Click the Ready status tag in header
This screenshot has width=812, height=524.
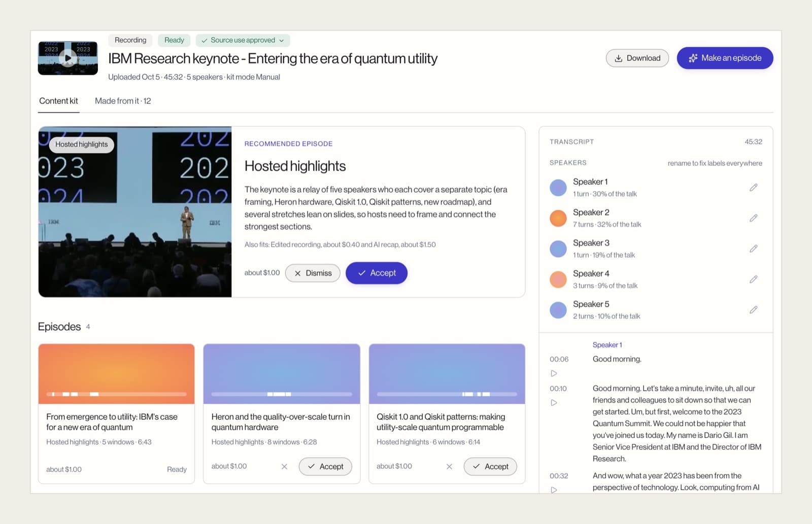tap(174, 40)
